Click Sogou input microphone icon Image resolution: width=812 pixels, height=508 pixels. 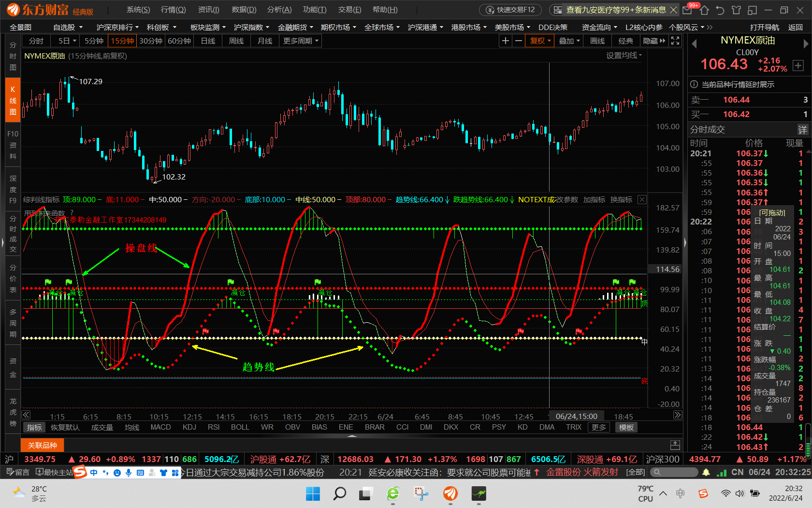click(129, 473)
